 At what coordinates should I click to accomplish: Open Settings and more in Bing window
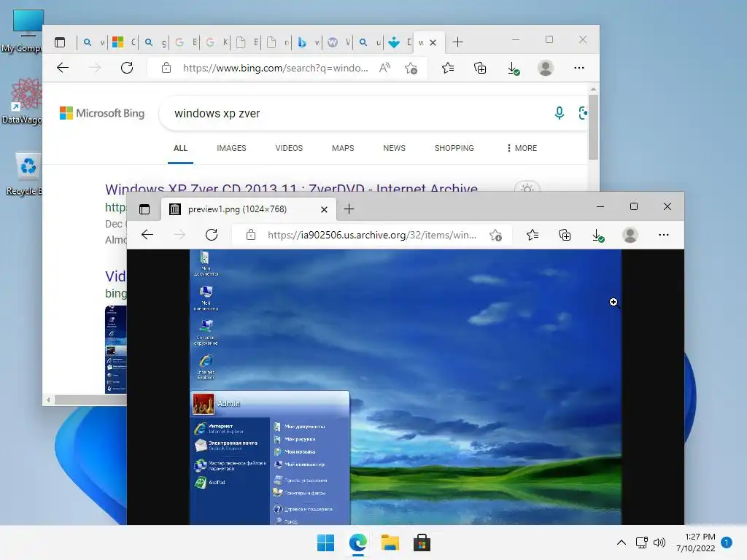(578, 68)
